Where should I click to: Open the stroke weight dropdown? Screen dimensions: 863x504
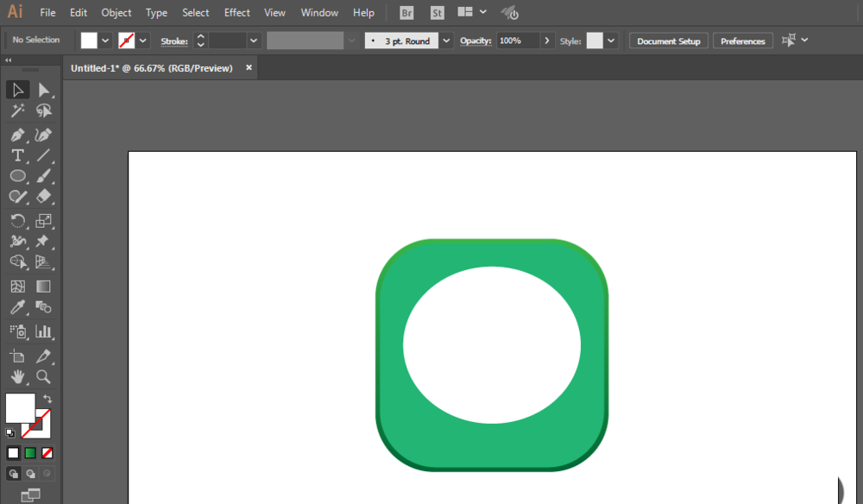click(x=253, y=41)
